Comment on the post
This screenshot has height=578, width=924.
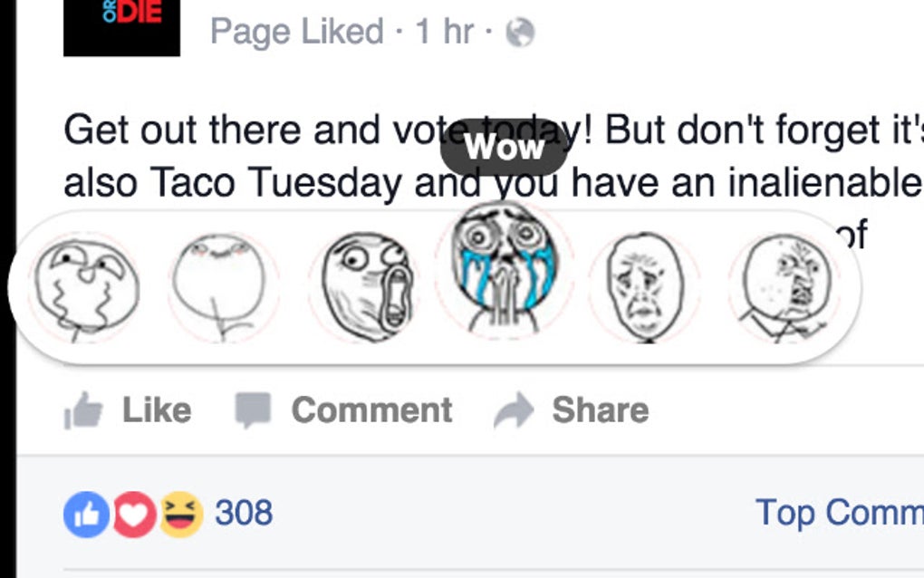370,409
